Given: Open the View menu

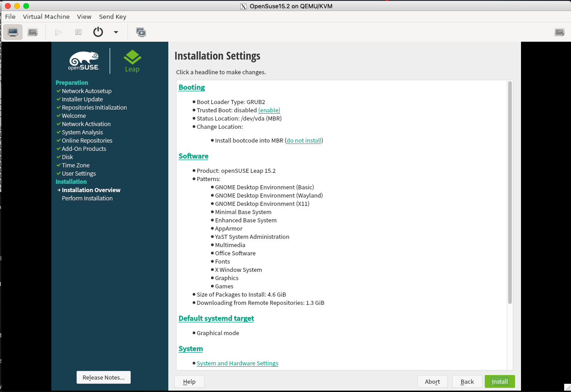Looking at the screenshot, I should (x=84, y=17).
